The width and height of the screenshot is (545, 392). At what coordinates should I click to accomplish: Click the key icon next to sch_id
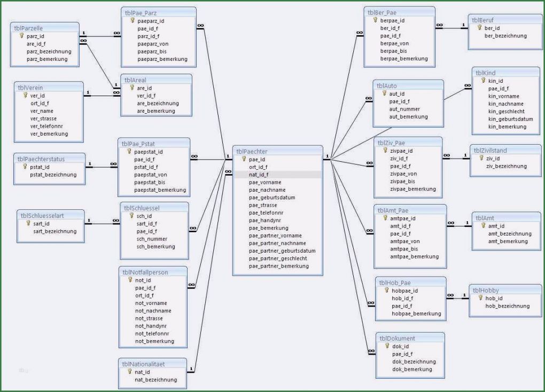pyautogui.click(x=131, y=216)
